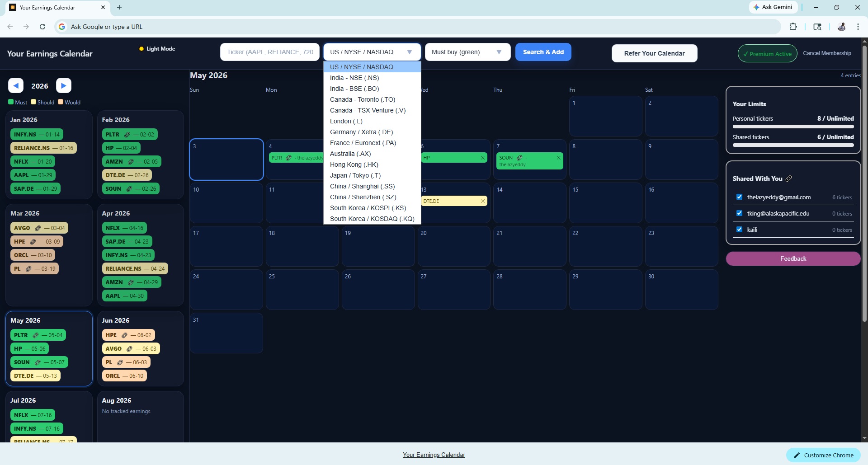This screenshot has width=868, height=465.
Task: Click browser back arrow
Action: [10, 27]
